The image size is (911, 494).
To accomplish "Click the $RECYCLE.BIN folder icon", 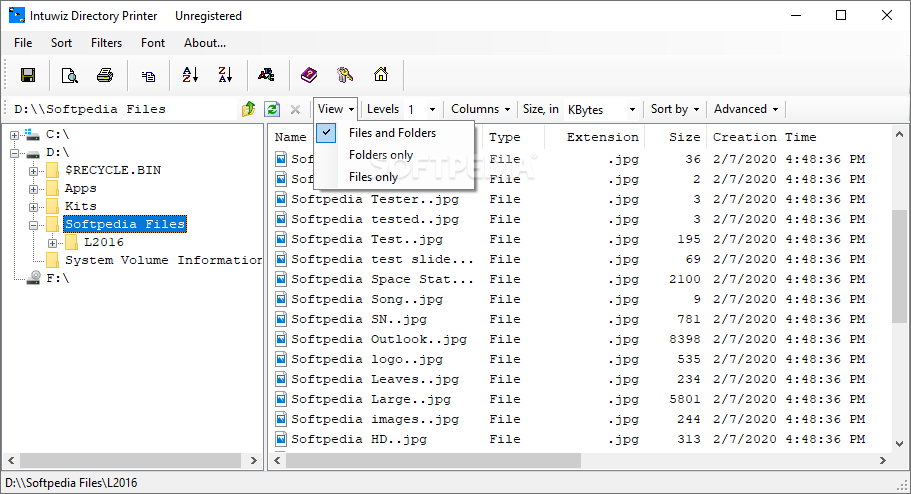I will (x=52, y=170).
